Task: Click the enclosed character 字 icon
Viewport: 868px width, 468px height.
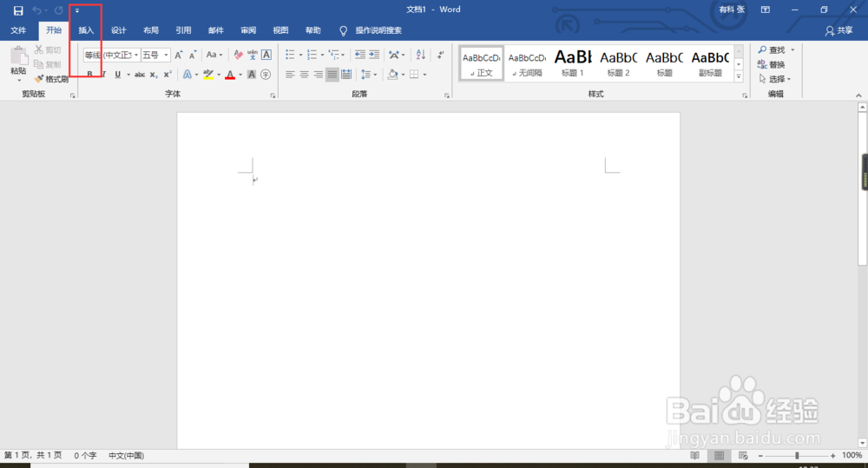Action: tap(266, 74)
